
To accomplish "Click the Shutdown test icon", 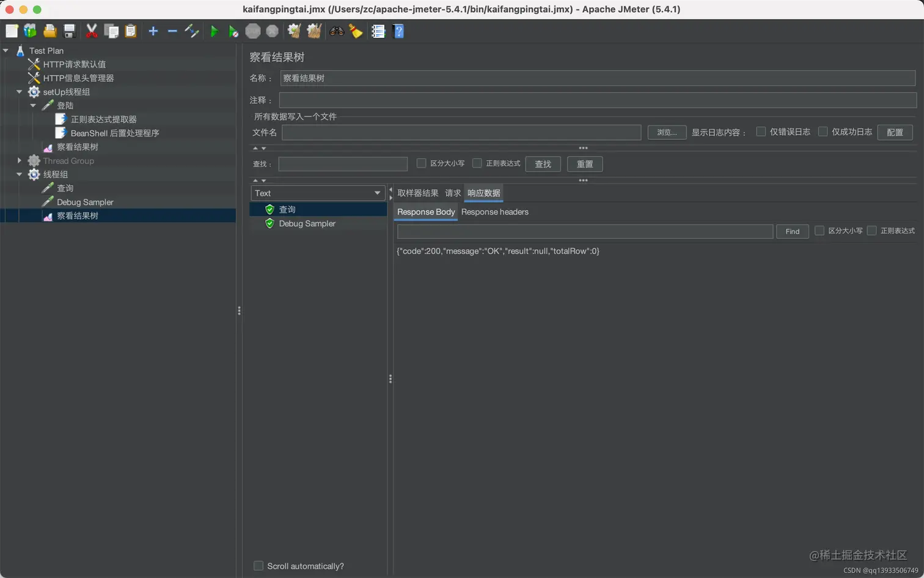I will click(x=273, y=31).
